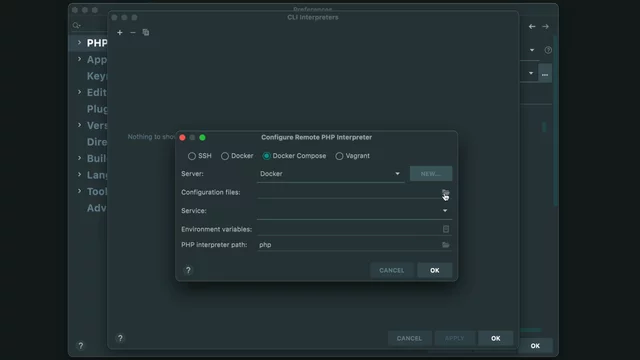Open help in Configure Remote PHP Interpreter
The image size is (640, 360).
pyautogui.click(x=188, y=270)
